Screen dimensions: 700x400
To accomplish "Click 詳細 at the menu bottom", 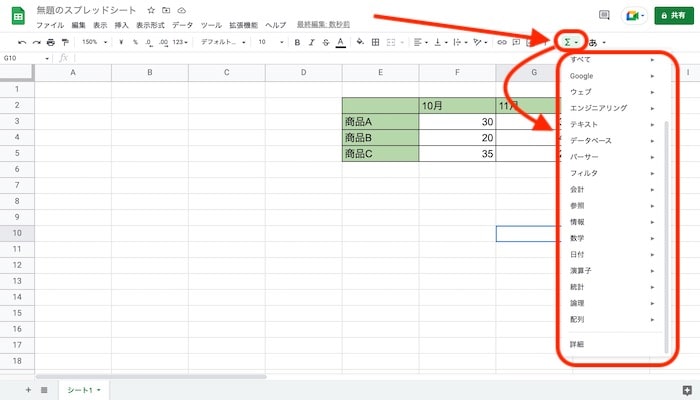I will (x=577, y=344).
